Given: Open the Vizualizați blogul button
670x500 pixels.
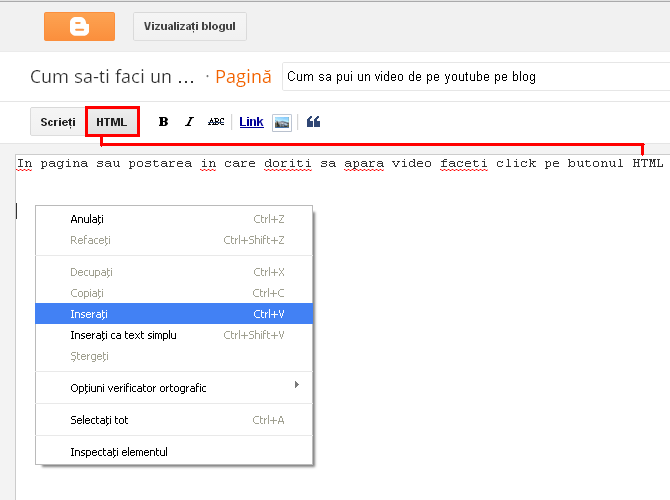Looking at the screenshot, I should click(190, 26).
